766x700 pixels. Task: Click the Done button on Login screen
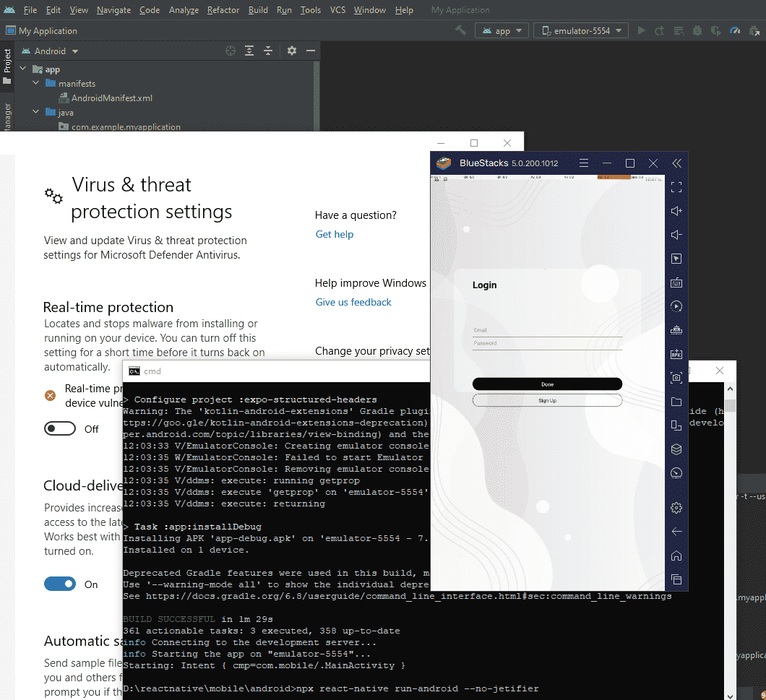pos(547,384)
